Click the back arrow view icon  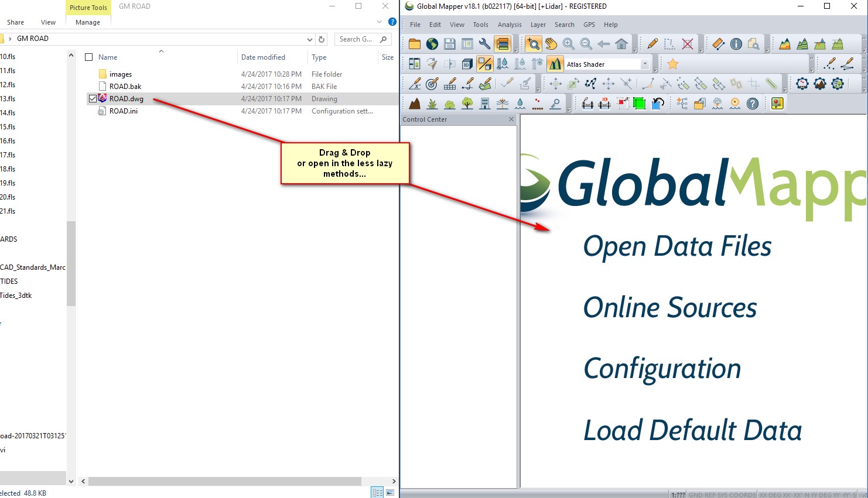(x=604, y=44)
